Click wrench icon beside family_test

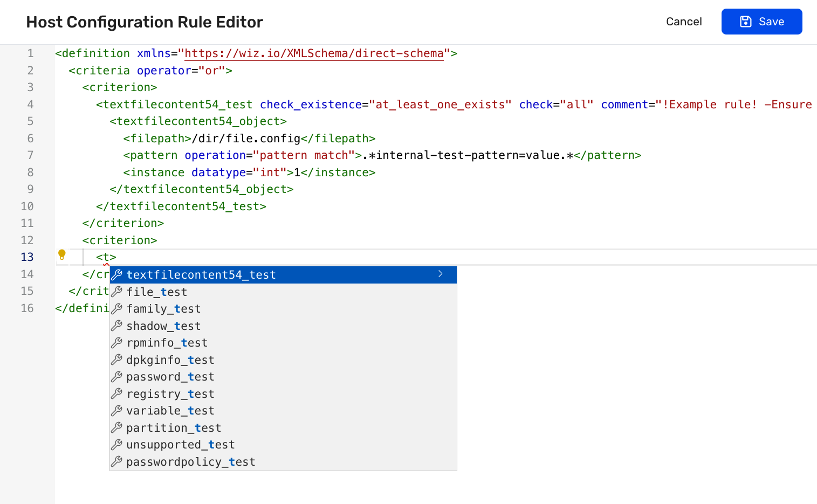click(117, 308)
